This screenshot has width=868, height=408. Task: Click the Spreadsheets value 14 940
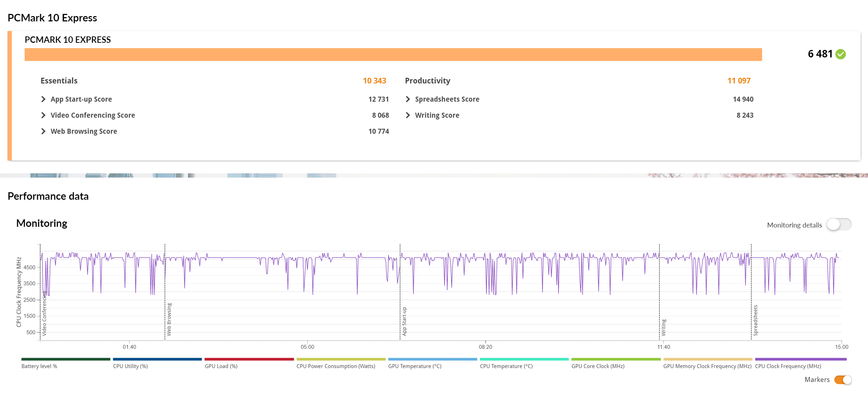743,99
